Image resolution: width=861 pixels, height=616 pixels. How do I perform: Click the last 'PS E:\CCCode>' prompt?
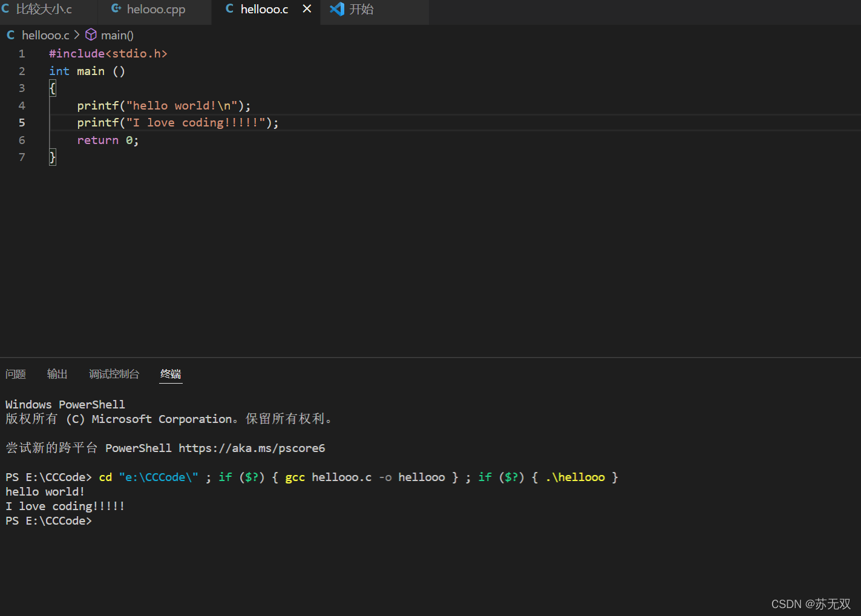[49, 521]
